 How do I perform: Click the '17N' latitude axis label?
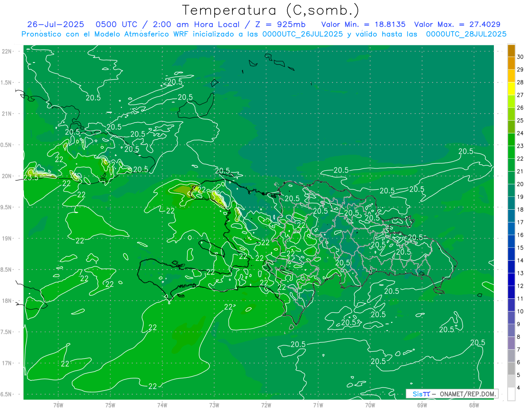(x=6, y=363)
